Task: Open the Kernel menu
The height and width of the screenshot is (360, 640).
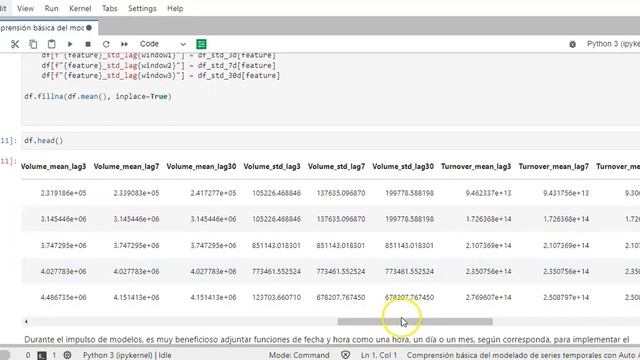Action: (x=80, y=9)
